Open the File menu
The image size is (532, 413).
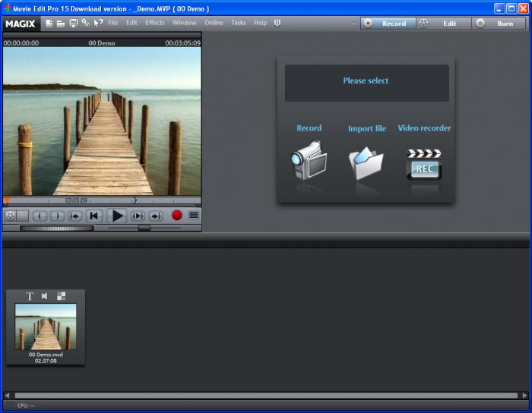coord(113,23)
